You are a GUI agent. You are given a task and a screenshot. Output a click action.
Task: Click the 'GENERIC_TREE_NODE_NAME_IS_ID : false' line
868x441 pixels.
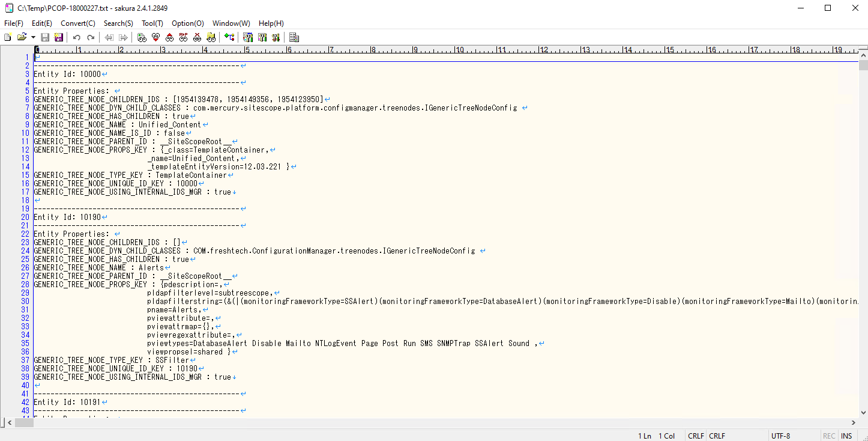[x=109, y=133]
